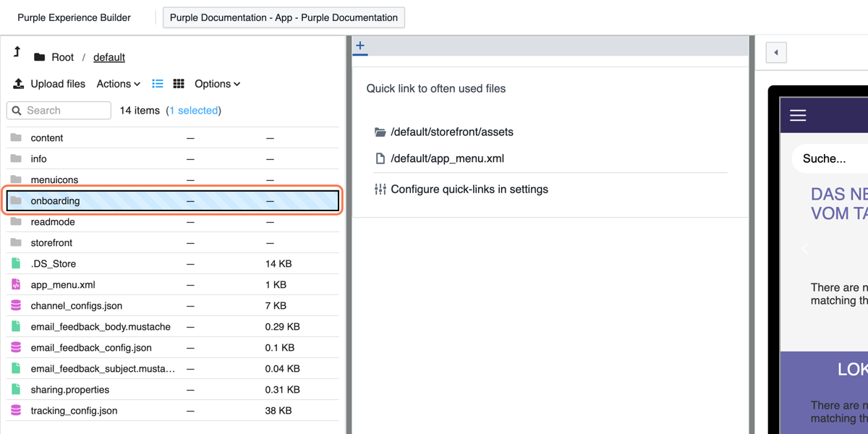868x434 pixels.
Task: Select the channel_configs.json file name
Action: 77,306
